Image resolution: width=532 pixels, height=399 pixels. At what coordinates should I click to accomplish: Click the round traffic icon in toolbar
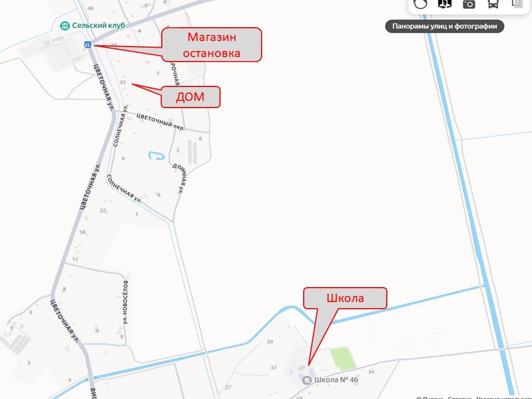pyautogui.click(x=421, y=3)
